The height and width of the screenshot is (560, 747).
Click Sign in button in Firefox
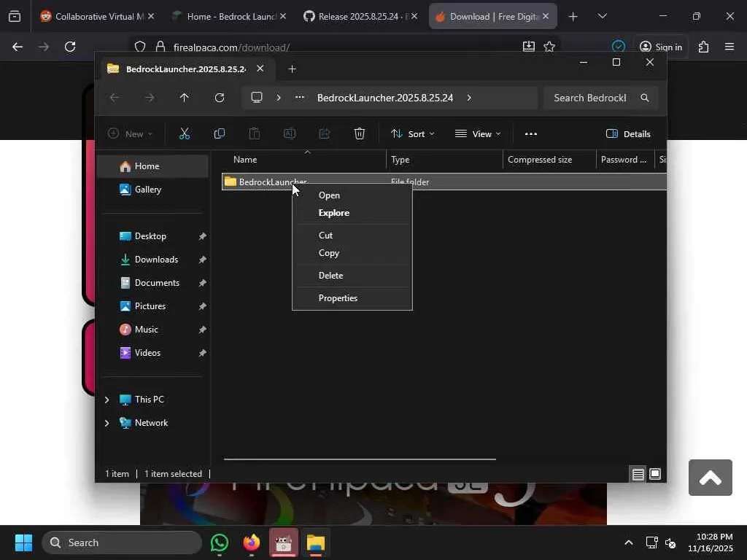click(x=661, y=47)
